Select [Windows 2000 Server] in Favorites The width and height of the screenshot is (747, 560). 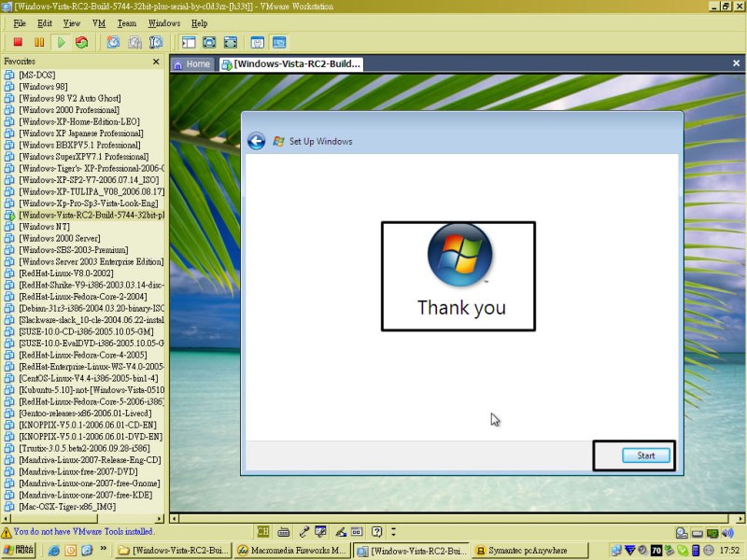click(x=60, y=238)
